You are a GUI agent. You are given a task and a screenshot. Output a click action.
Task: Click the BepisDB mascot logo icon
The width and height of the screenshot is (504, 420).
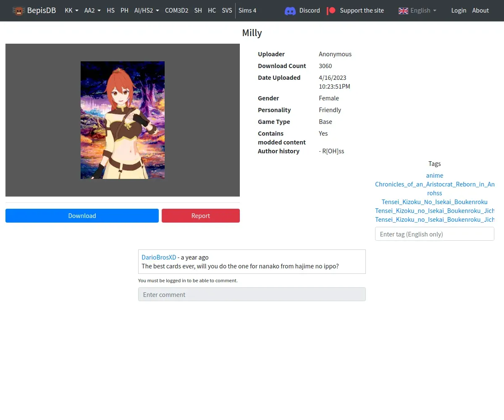click(x=18, y=10)
